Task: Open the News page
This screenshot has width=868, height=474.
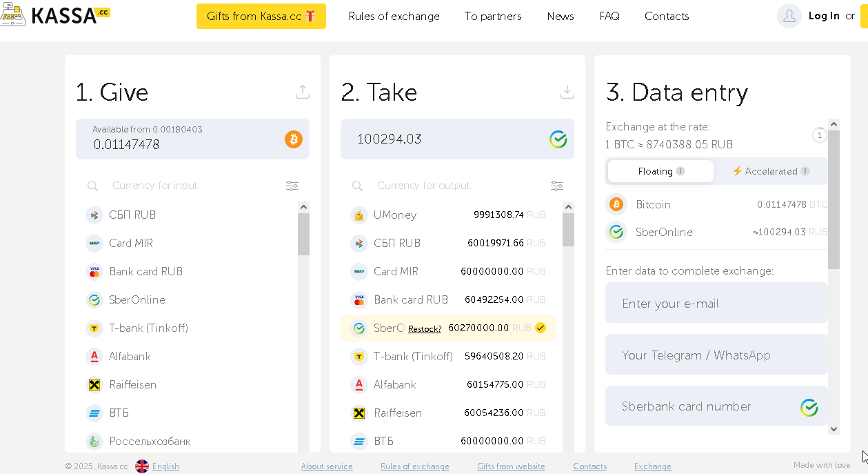Action: point(561,16)
